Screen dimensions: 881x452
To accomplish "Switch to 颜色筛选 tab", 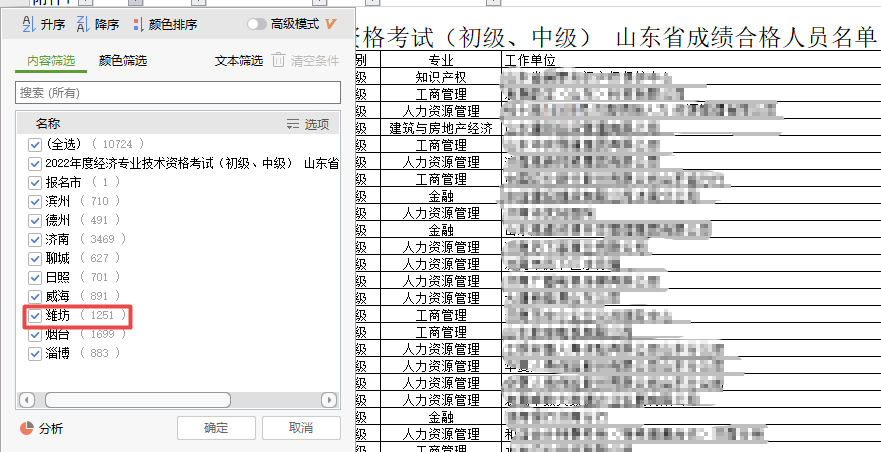I will tap(122, 61).
